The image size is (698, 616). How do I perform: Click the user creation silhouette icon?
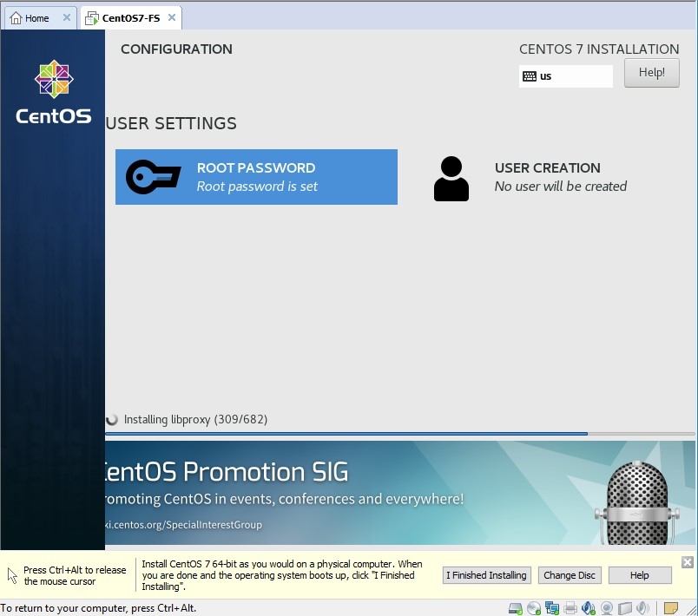pos(451,179)
